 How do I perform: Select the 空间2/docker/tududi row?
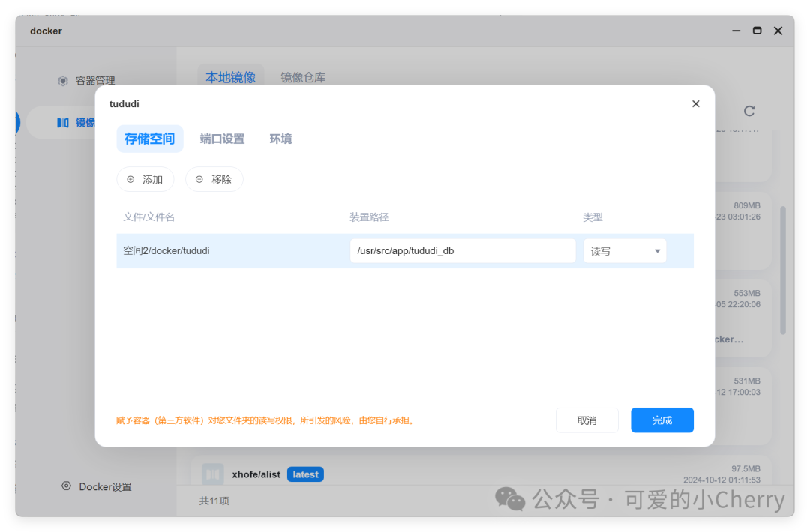point(405,251)
